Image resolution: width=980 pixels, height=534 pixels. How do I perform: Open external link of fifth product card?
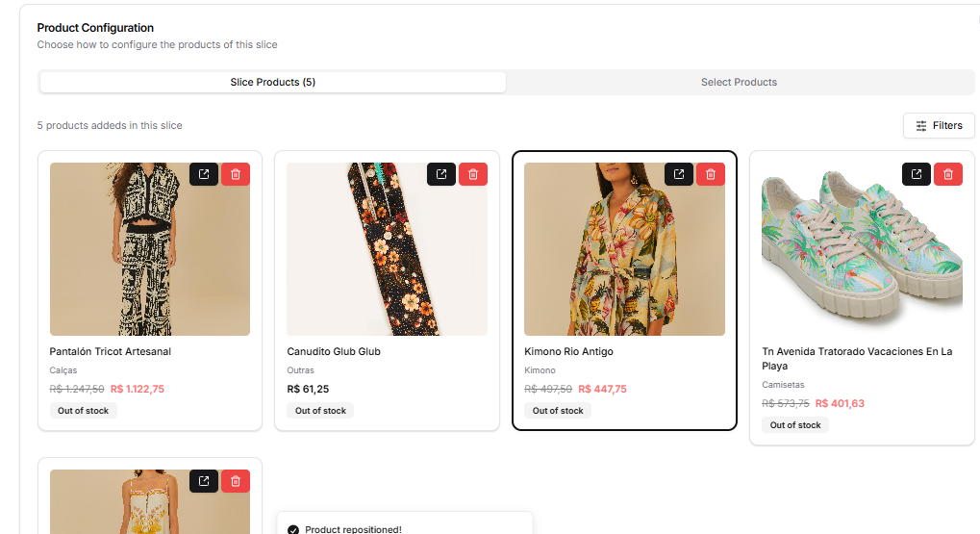(x=204, y=481)
